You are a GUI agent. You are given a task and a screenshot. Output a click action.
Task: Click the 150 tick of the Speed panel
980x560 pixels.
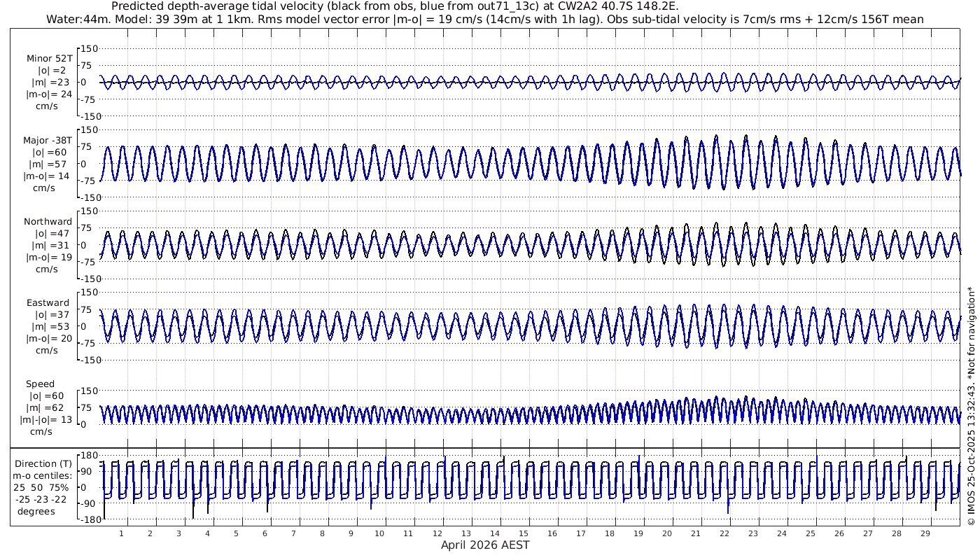pos(89,391)
